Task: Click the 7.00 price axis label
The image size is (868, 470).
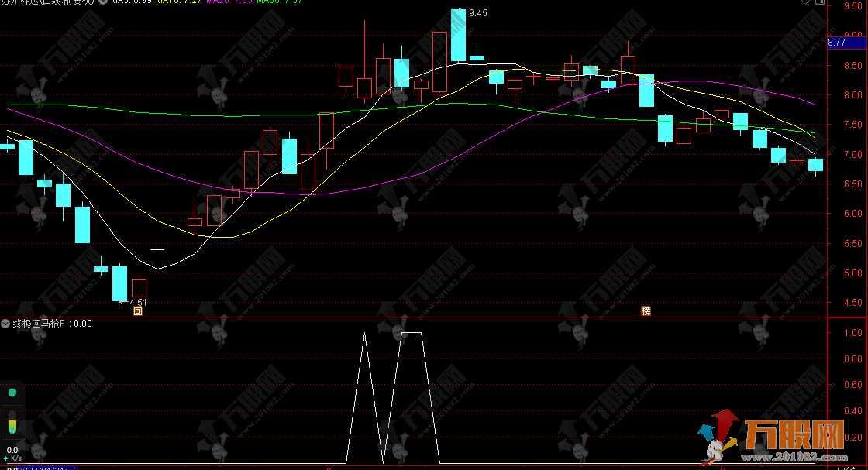Action: [x=853, y=155]
